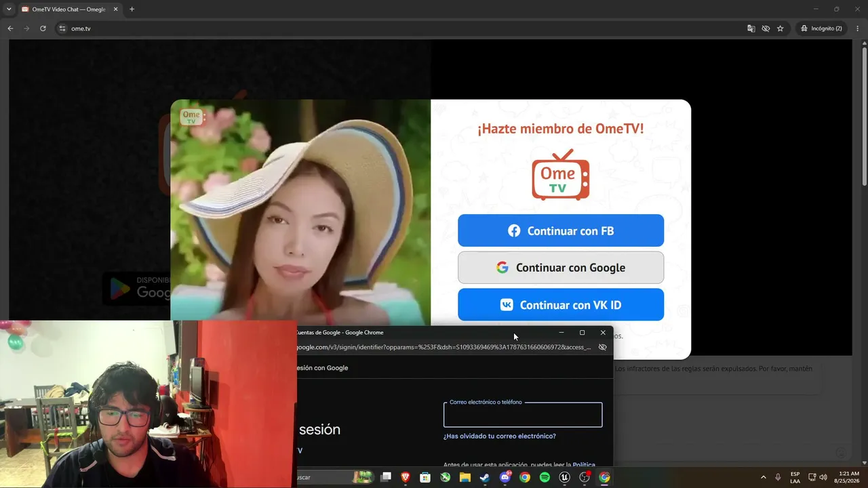Open the first Chrome taskbar icon
The height and width of the screenshot is (488, 868).
point(525,477)
